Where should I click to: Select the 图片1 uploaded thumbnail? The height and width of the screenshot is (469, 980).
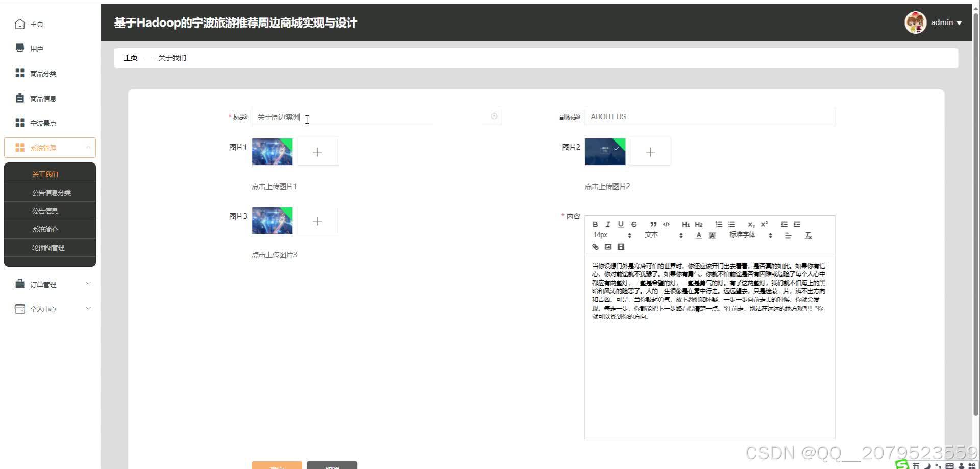(x=272, y=152)
